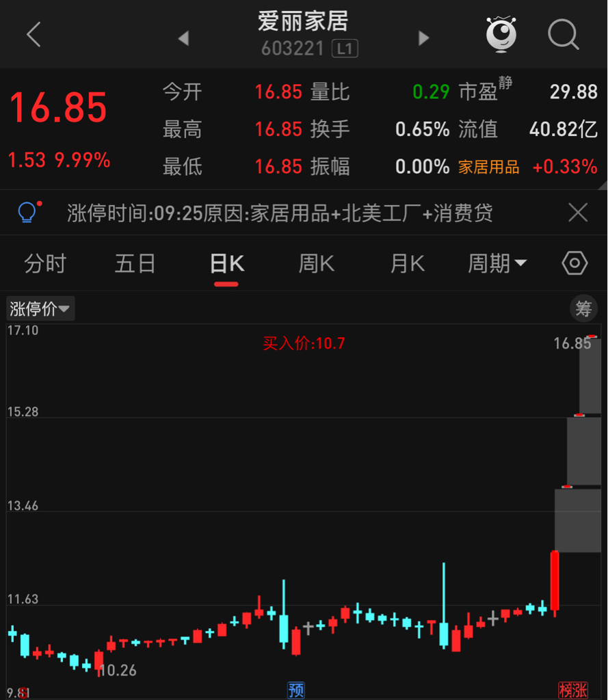Select the 日K tab

point(226,263)
